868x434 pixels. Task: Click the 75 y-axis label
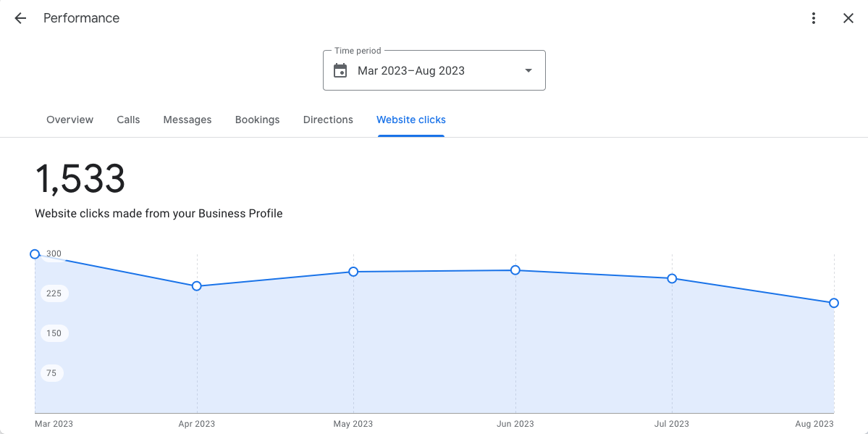51,373
